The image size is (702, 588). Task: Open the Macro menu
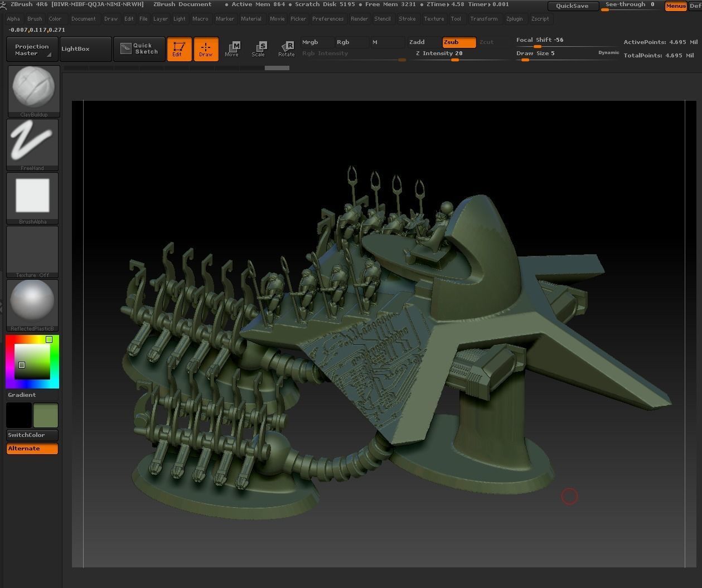click(x=200, y=19)
